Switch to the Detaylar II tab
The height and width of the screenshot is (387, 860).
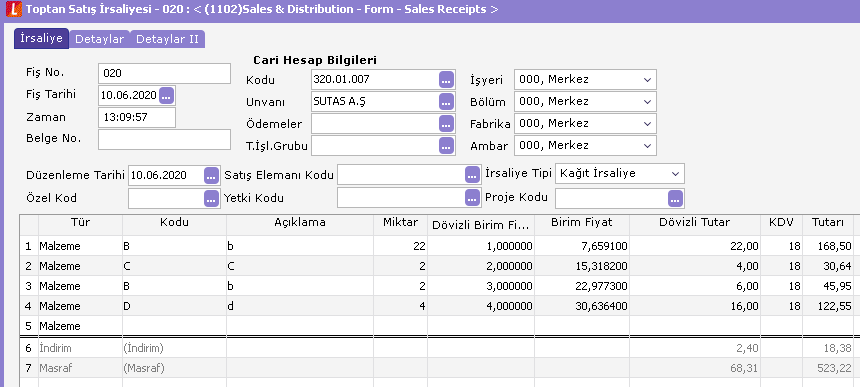tap(167, 39)
